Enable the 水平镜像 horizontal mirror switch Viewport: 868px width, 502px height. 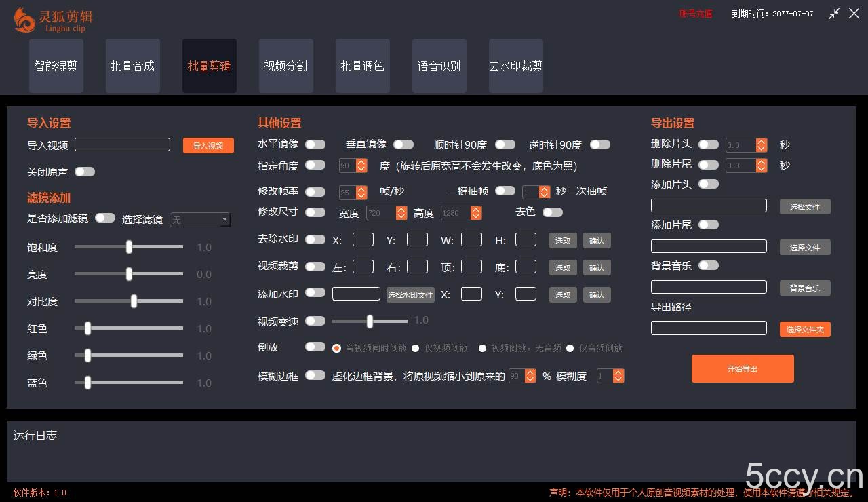pyautogui.click(x=315, y=144)
